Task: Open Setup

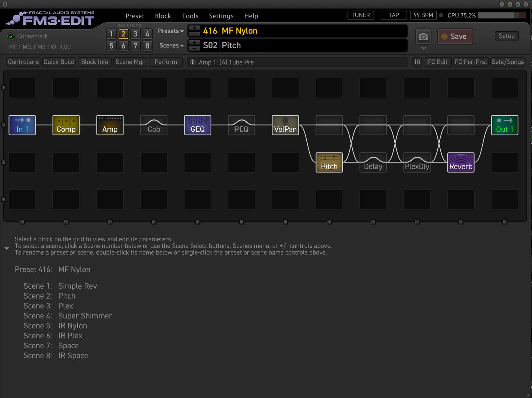Action: pyautogui.click(x=507, y=36)
